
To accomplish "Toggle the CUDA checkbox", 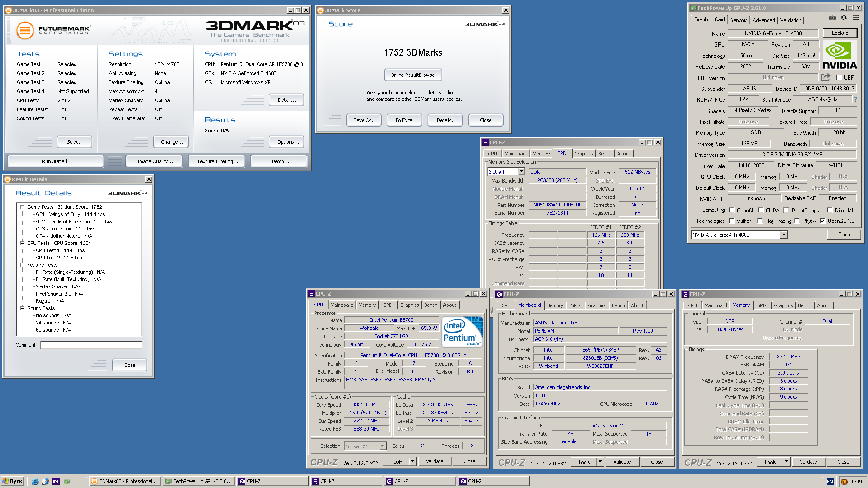I will pos(760,211).
